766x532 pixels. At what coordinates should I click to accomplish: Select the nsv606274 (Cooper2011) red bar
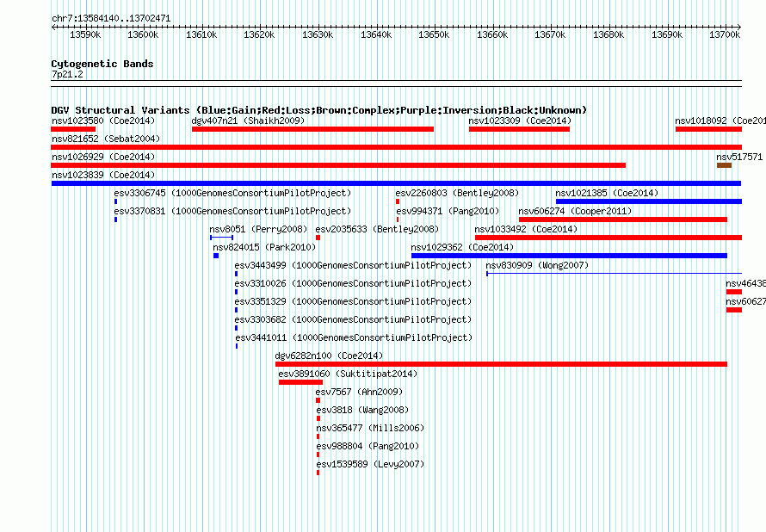[623, 220]
